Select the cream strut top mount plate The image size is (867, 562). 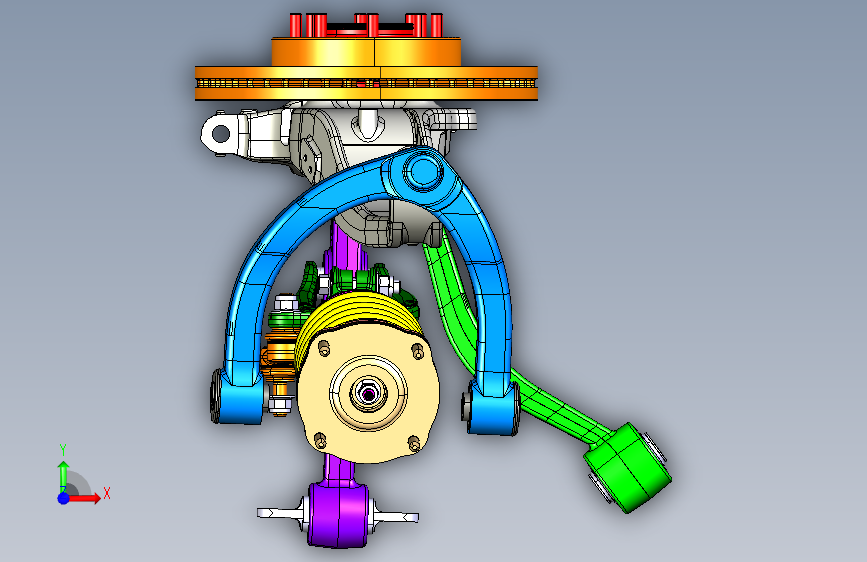pos(368,392)
